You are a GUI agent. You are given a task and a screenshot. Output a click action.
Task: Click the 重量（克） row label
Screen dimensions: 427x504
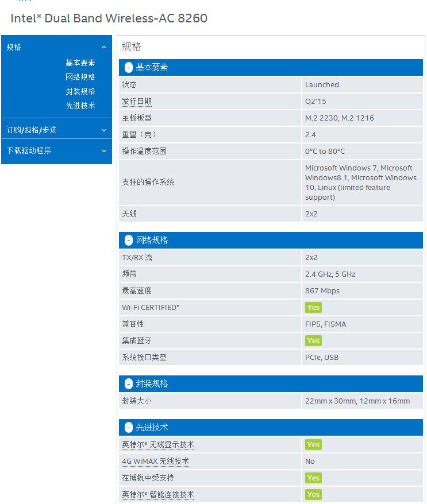[139, 135]
